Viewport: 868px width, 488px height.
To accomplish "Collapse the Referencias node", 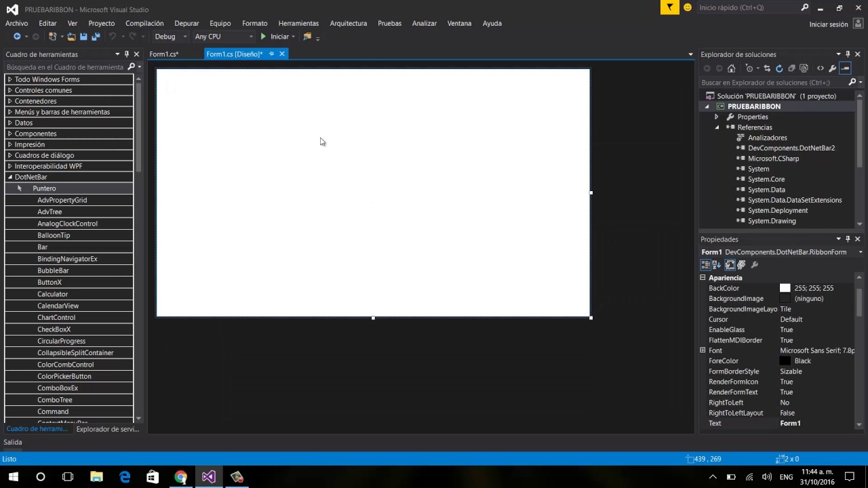I will (716, 127).
